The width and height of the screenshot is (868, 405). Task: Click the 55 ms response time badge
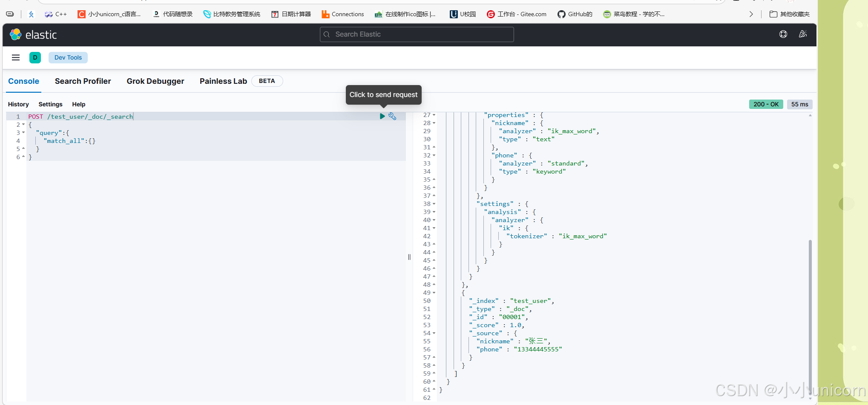pyautogui.click(x=799, y=104)
